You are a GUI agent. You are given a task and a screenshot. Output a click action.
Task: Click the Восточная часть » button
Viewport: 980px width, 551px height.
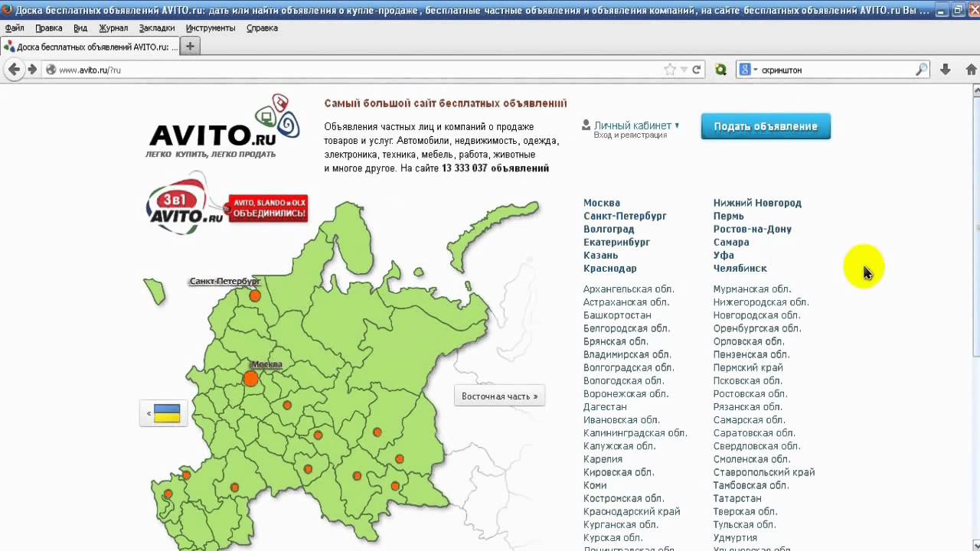click(499, 396)
